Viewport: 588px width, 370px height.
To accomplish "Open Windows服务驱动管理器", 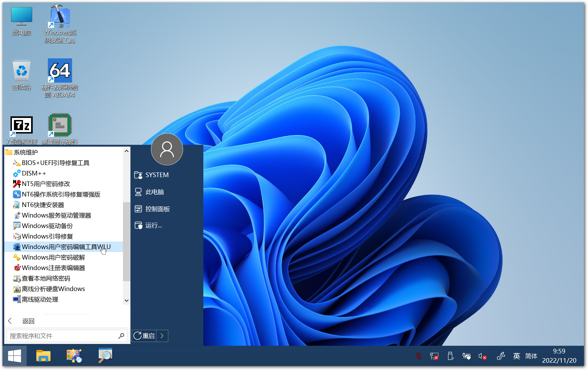I will [x=63, y=215].
